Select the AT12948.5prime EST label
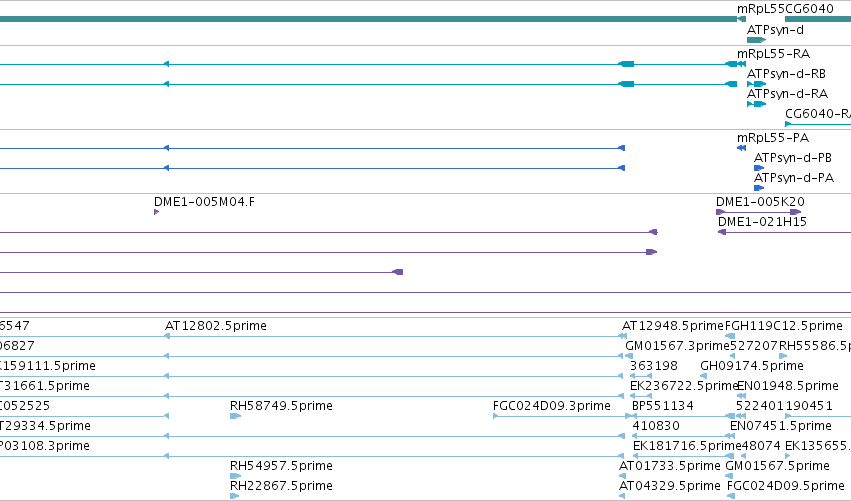 click(x=673, y=326)
